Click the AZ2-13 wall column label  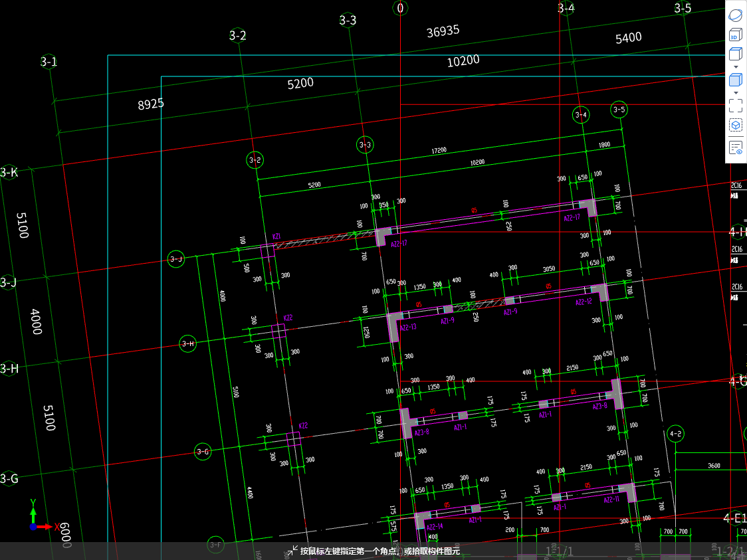click(x=408, y=327)
